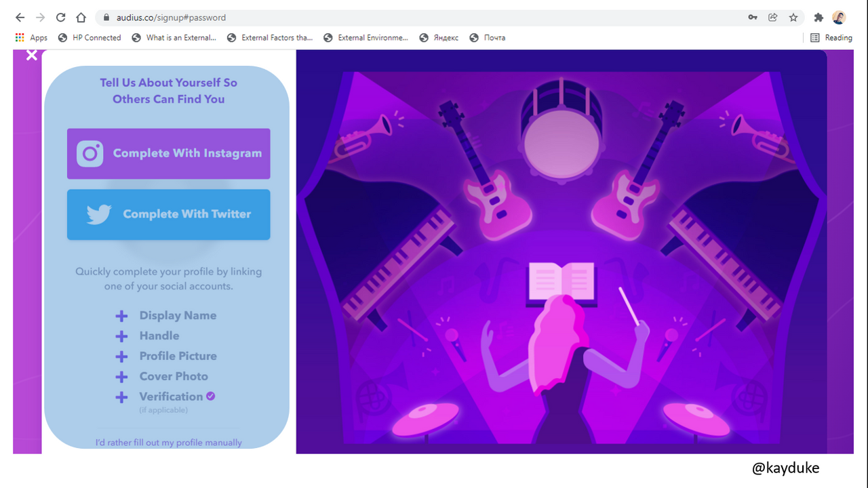Open the 'What is an External...' bookmark
868x488 pixels.
click(174, 38)
